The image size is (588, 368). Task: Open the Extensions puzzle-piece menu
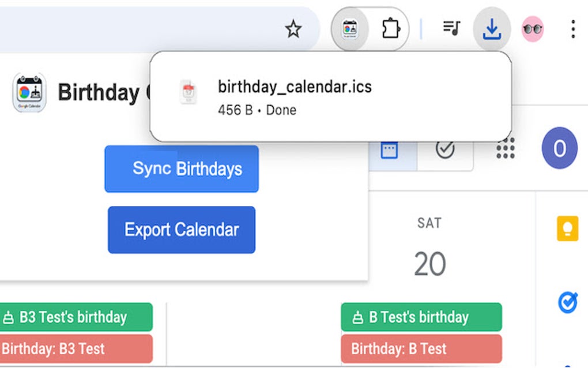[x=390, y=29]
